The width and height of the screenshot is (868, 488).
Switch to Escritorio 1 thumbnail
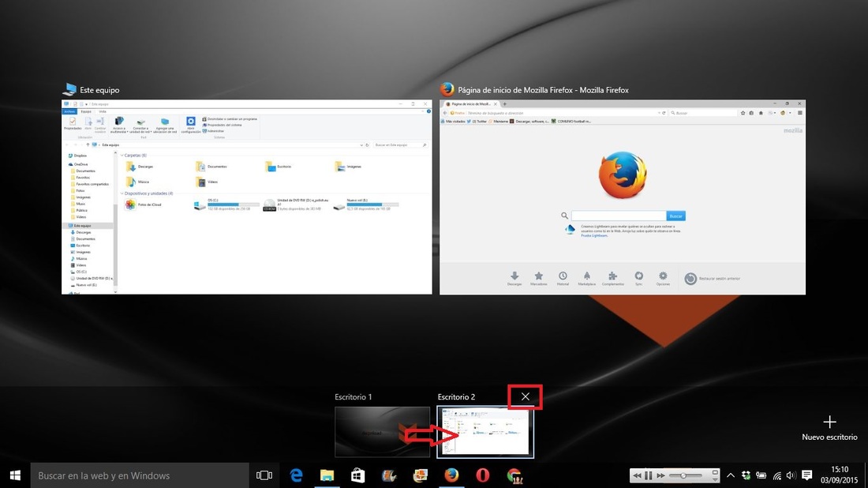(x=382, y=432)
